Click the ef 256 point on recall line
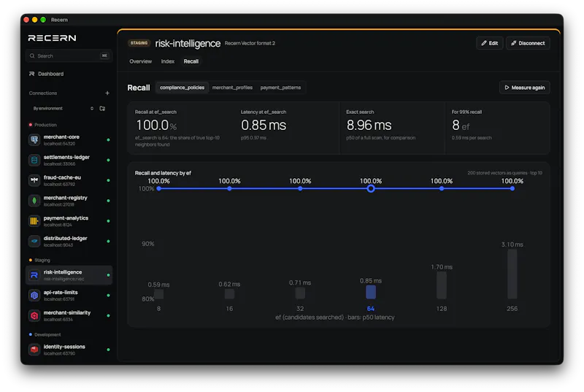This screenshot has width=584, height=392. point(512,189)
